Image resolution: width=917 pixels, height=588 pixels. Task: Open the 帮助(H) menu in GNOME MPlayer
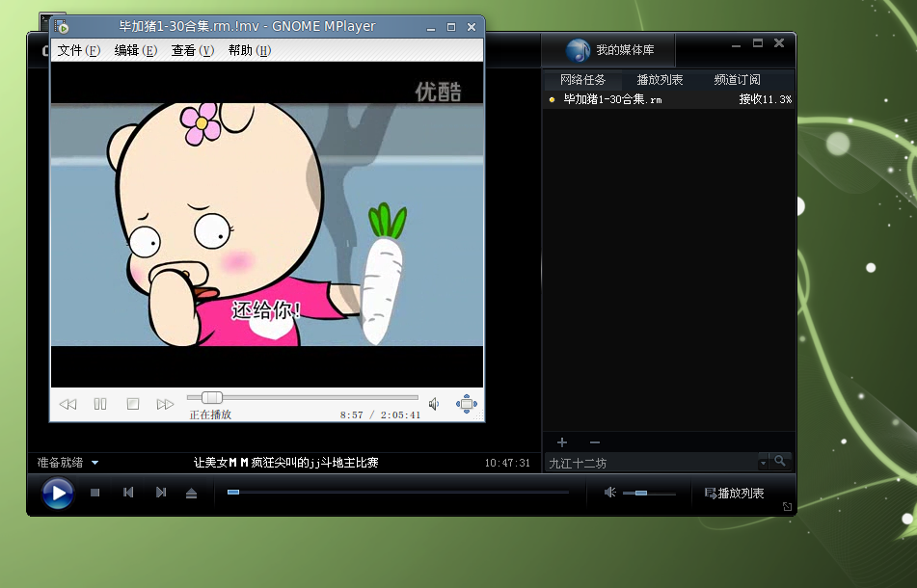click(250, 51)
